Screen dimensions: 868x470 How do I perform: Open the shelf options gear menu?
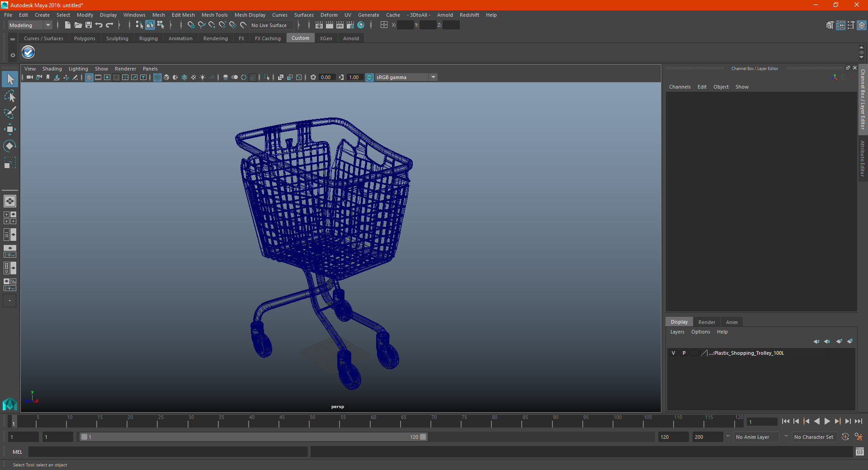(13, 55)
